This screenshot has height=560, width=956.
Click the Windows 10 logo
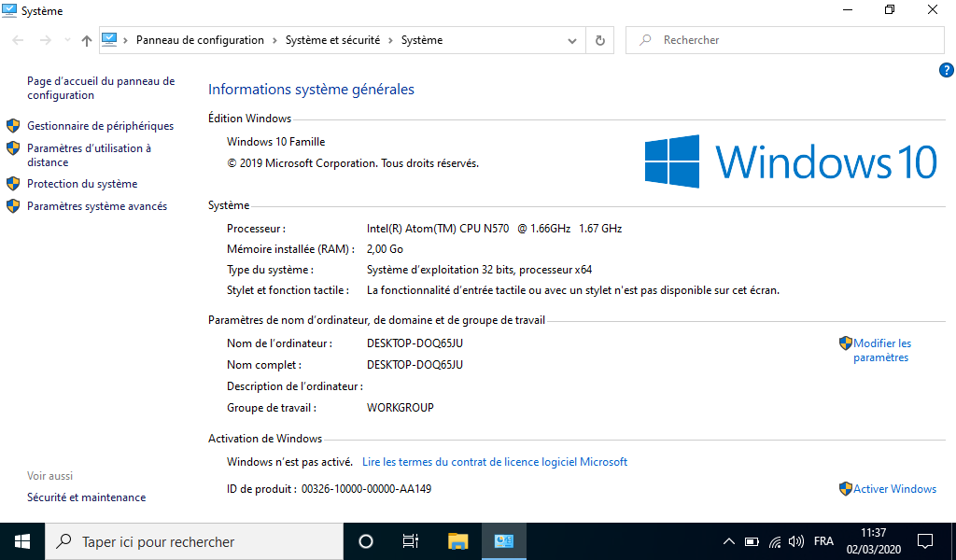pos(791,161)
